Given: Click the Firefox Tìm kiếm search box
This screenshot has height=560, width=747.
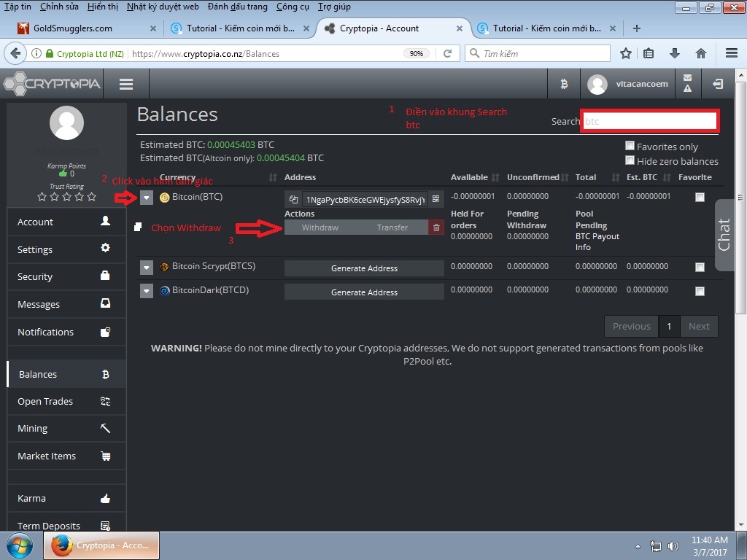Looking at the screenshot, I should point(538,53).
